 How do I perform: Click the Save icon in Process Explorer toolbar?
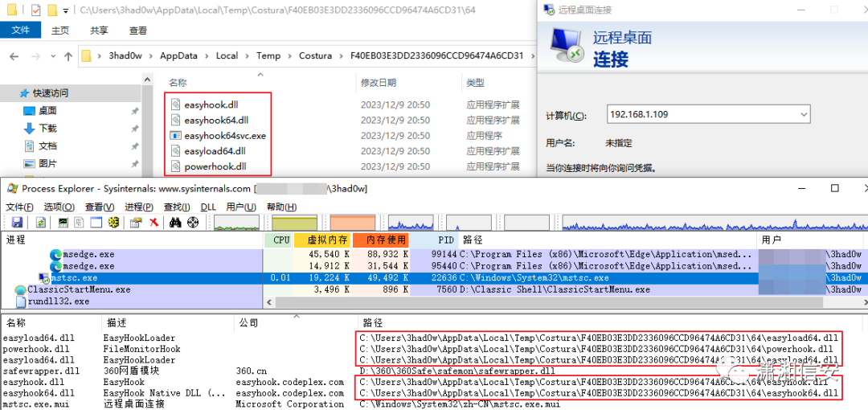(17, 223)
